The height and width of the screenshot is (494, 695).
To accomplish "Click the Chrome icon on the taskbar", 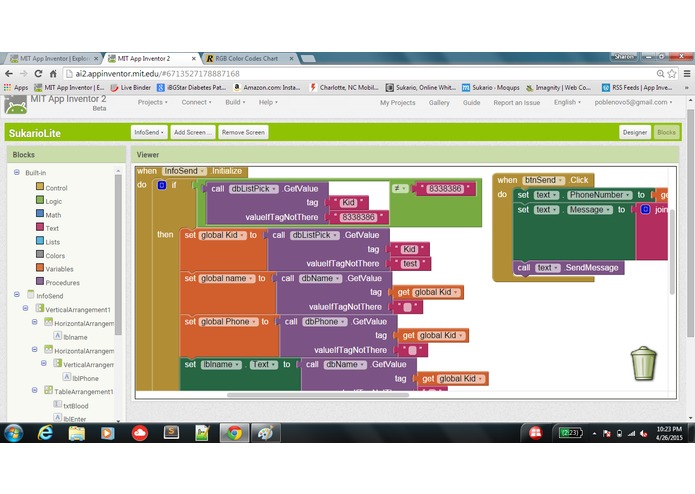I will (x=235, y=433).
